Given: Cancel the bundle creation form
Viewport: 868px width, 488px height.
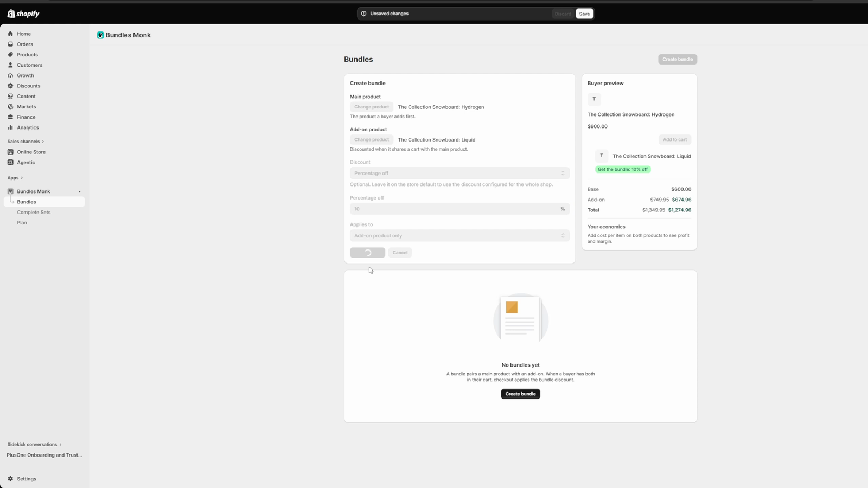Looking at the screenshot, I should coord(400,253).
